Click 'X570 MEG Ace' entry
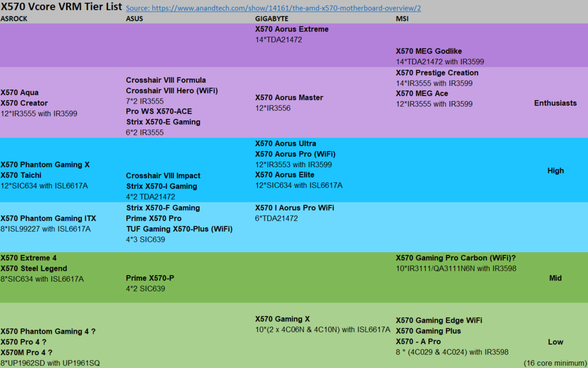Viewport: 588px width, 368px height. point(422,94)
